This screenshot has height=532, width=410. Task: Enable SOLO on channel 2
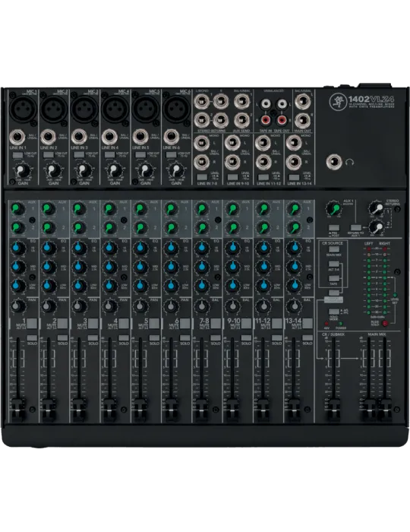(62, 338)
